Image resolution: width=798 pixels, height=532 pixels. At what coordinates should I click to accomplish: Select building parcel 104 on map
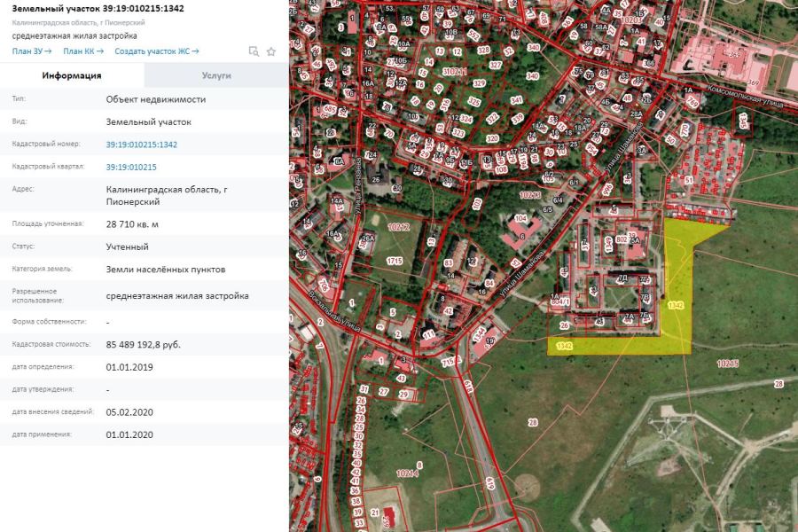(x=520, y=217)
